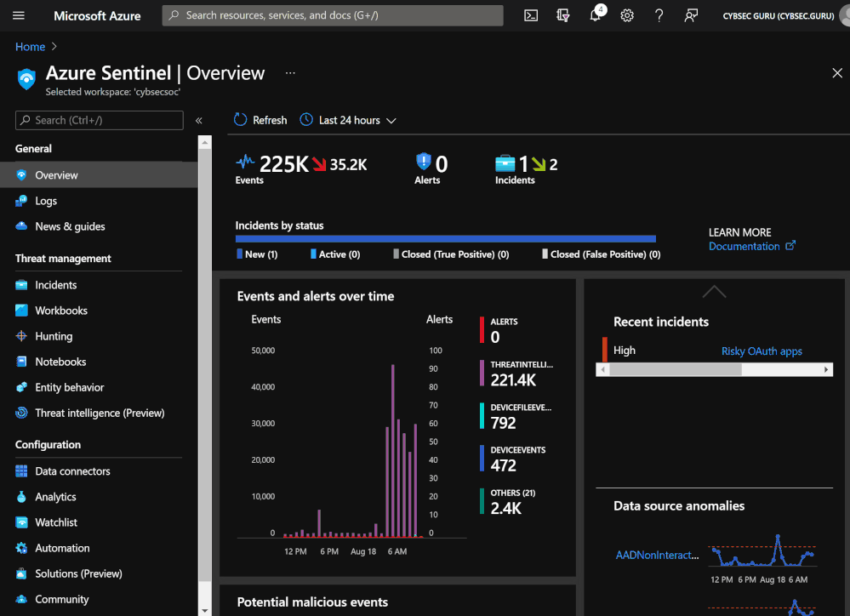
Task: Click the Automation gear icon
Action: (x=21, y=548)
